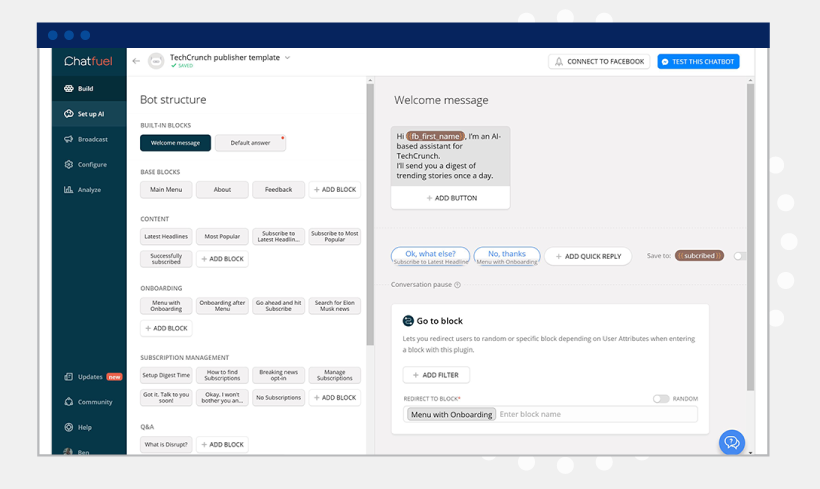
Task: Click the No, thanks quick reply
Action: tap(507, 256)
